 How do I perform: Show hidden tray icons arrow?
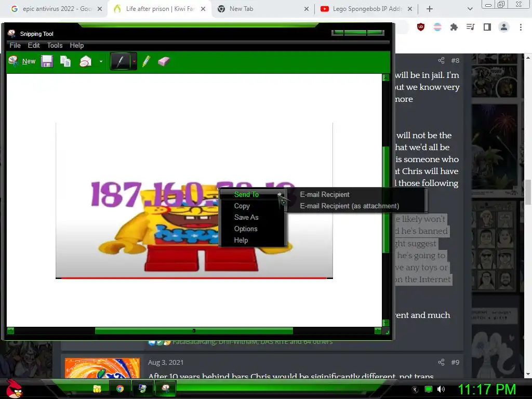pyautogui.click(x=415, y=389)
